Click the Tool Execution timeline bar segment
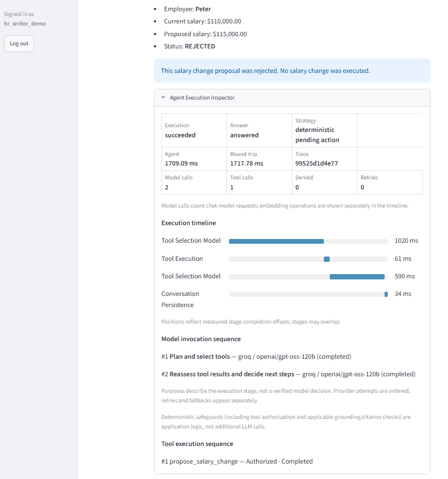This screenshot has height=479, width=448. pyautogui.click(x=327, y=259)
